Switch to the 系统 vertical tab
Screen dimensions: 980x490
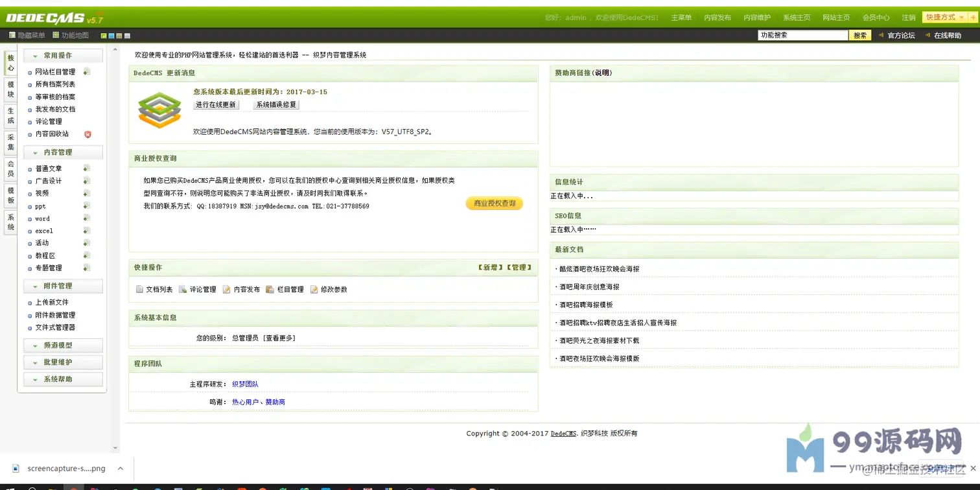pos(10,222)
